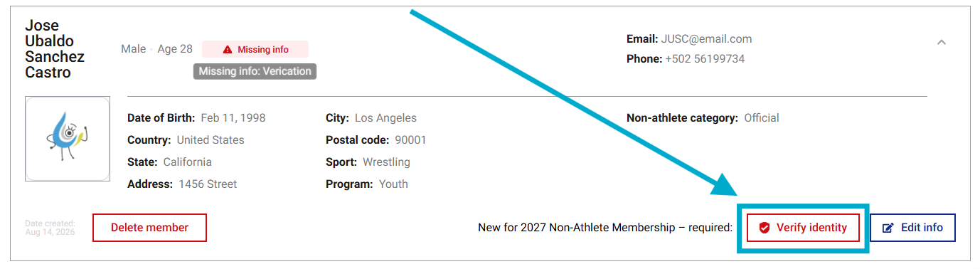Click the pencil icon on Edit info
980x269 pixels.
click(888, 228)
